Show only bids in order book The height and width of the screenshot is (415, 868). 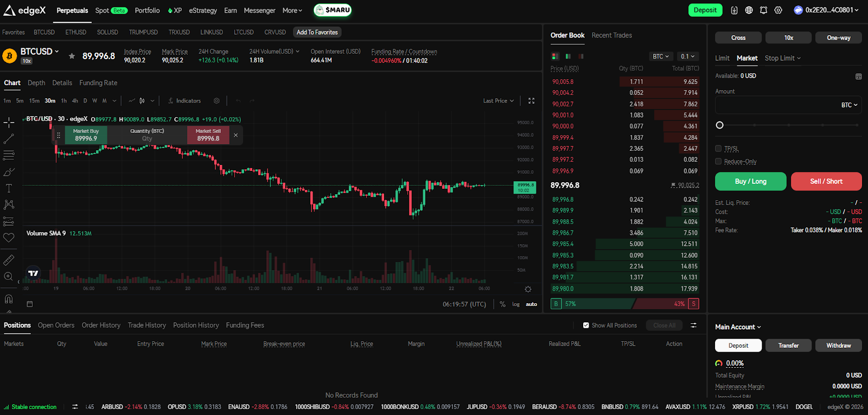(568, 56)
